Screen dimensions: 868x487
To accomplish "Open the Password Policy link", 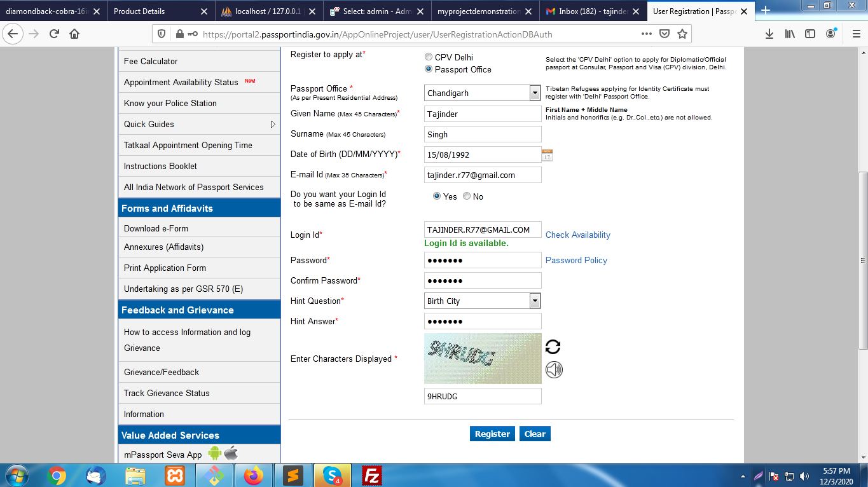I will click(576, 260).
